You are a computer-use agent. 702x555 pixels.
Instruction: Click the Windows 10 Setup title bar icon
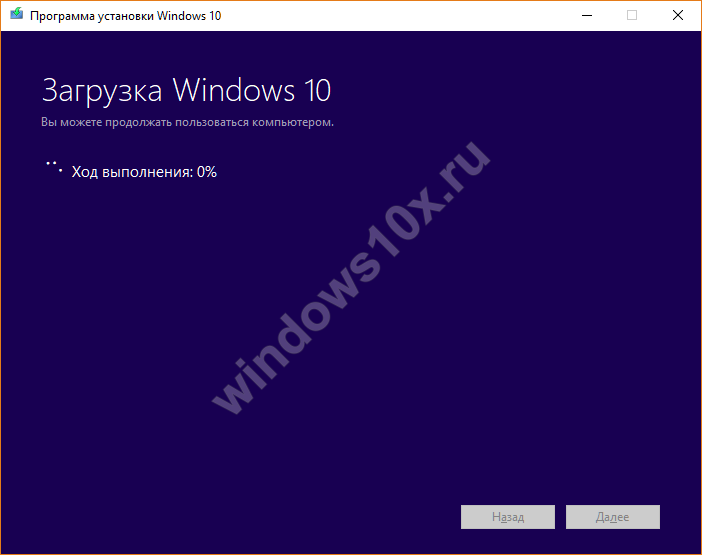pos(17,14)
